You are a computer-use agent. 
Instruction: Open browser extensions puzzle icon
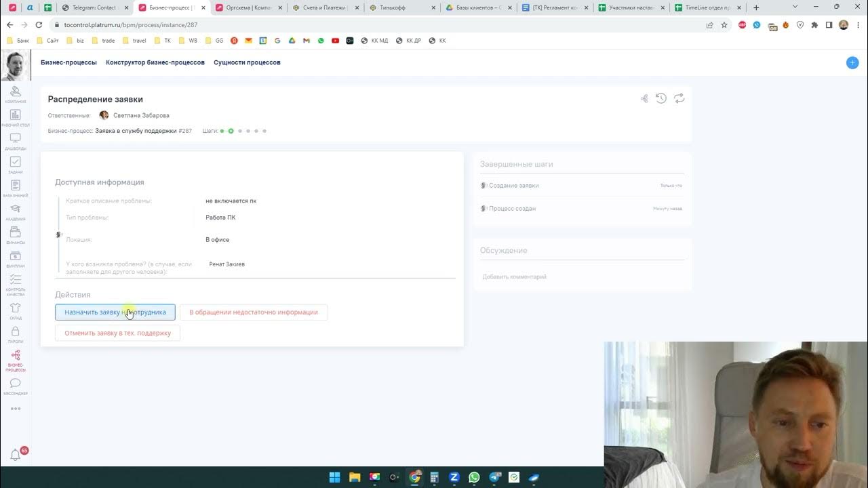[x=814, y=25]
